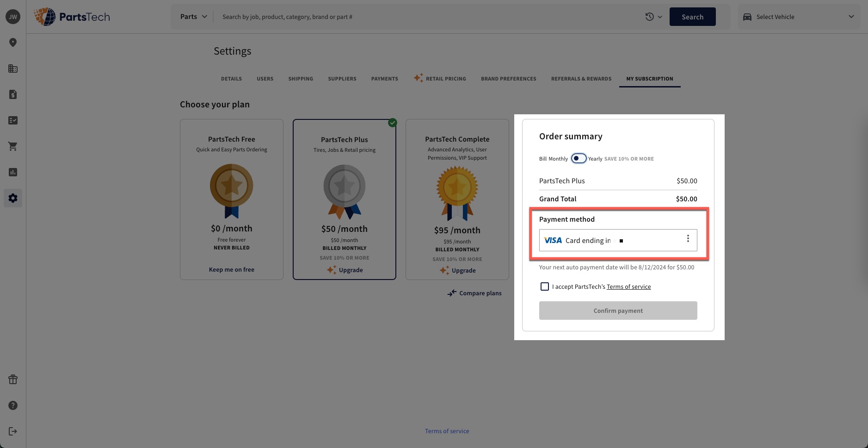Click the search input field

416,17
